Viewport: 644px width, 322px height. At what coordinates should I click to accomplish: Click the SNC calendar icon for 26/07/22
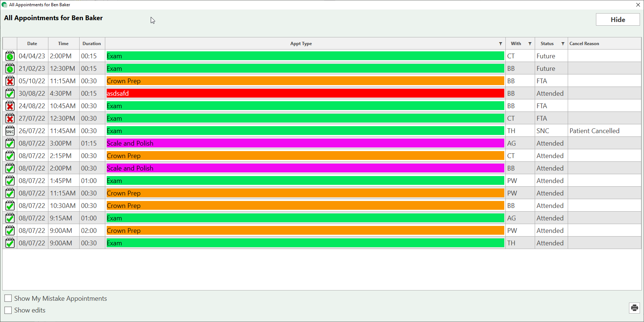tap(10, 131)
